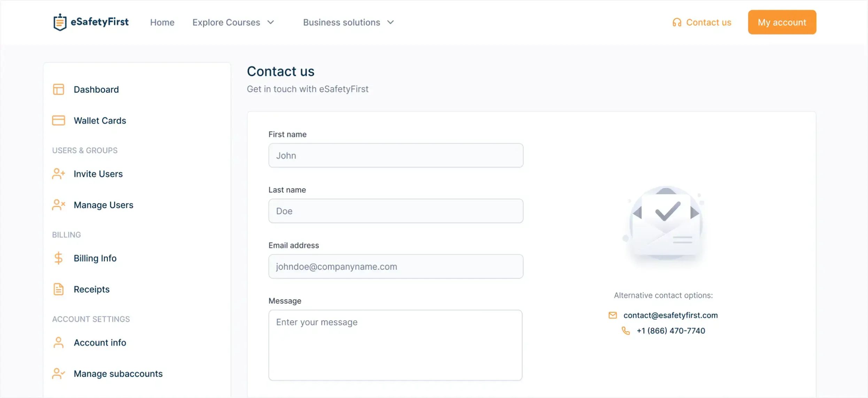Click the Invite Users person-plus icon
Image resolution: width=868 pixels, height=398 pixels.
coord(59,174)
